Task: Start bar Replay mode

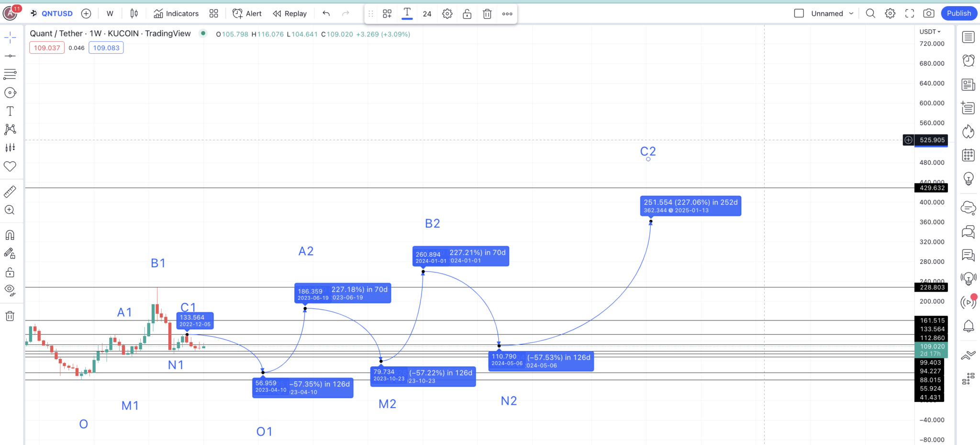Action: click(290, 13)
